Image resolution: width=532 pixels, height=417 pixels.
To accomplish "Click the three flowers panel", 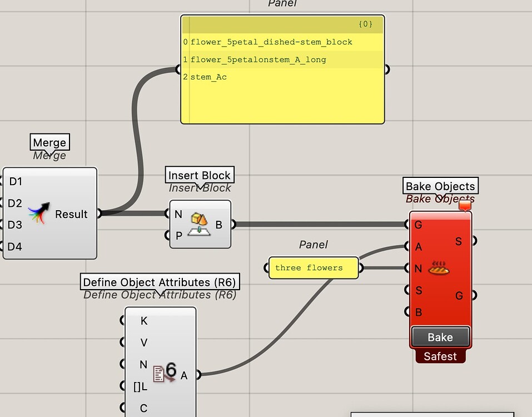I will point(313,268).
